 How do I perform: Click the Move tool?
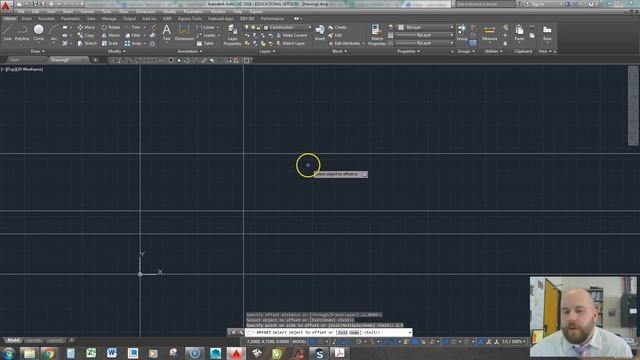[x=86, y=27]
